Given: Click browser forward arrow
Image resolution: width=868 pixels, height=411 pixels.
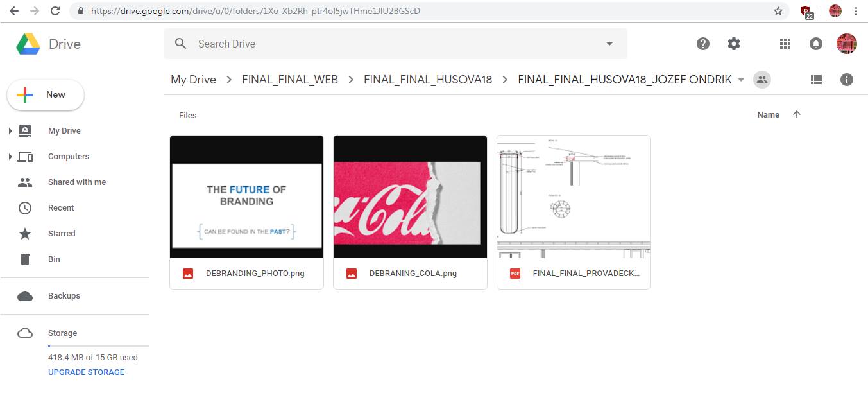Looking at the screenshot, I should pos(34,11).
